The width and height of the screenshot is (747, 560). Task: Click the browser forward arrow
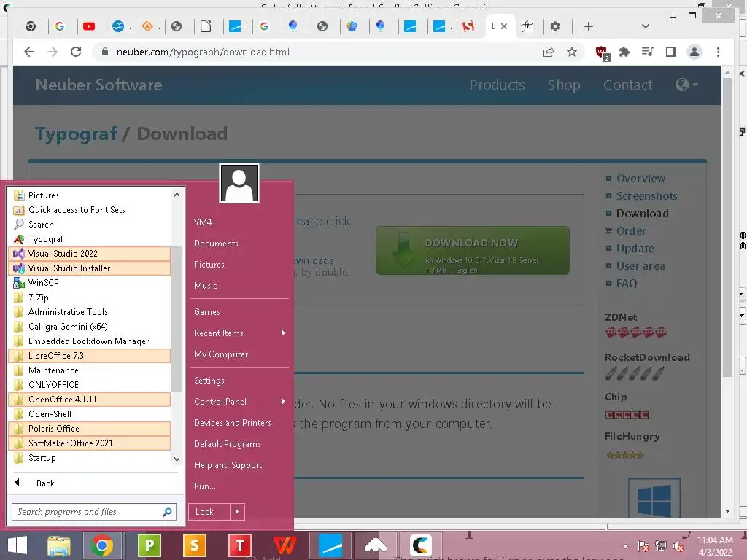pyautogui.click(x=53, y=52)
